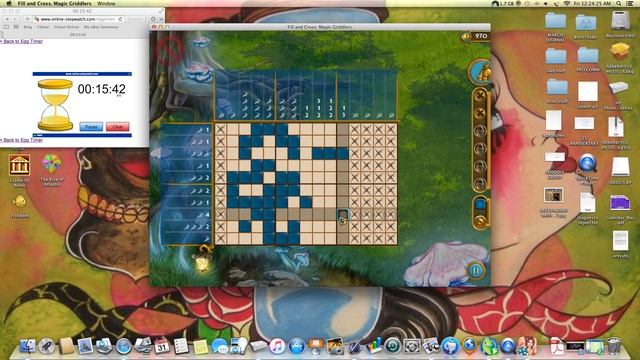Switch to the blue fill mode button

point(480,204)
